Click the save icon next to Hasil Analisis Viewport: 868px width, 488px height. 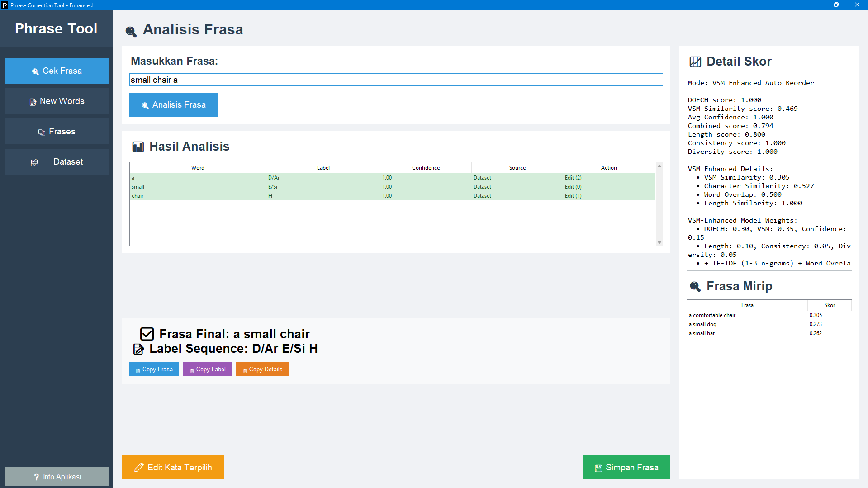pos(138,147)
